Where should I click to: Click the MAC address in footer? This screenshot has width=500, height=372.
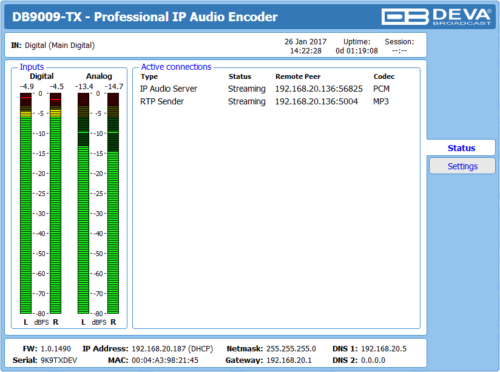165,360
